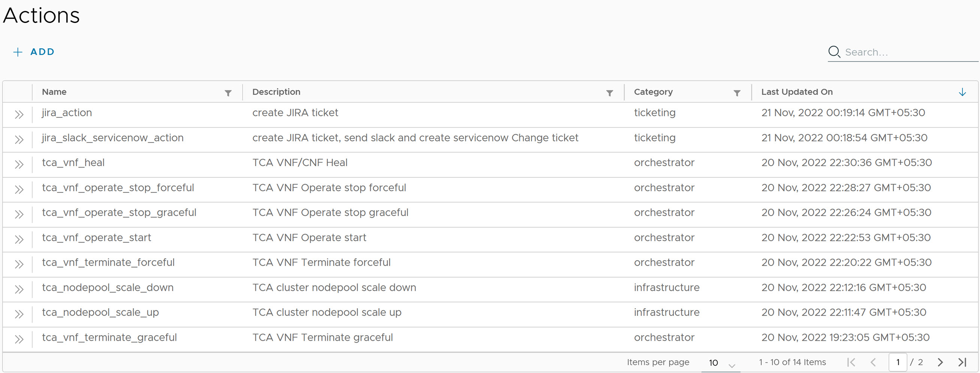Click 'orchestrator' category of tca_vnf_heal row

pyautogui.click(x=664, y=163)
